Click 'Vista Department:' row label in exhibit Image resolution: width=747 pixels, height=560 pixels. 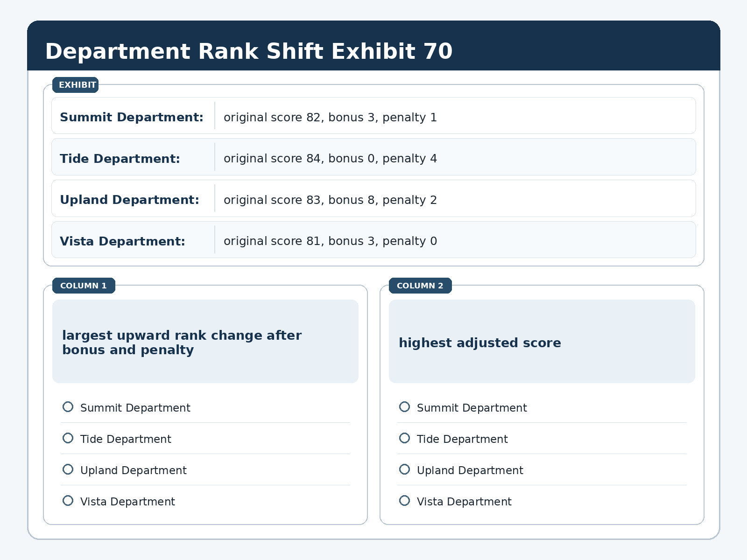pyautogui.click(x=123, y=241)
